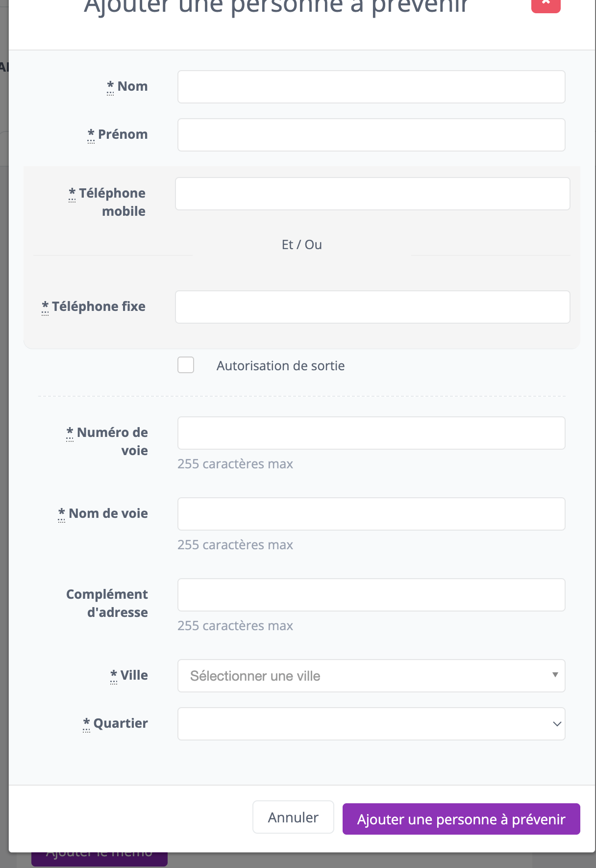The width and height of the screenshot is (596, 868).
Task: Click the Ville dropdown arrow icon
Action: click(x=555, y=675)
